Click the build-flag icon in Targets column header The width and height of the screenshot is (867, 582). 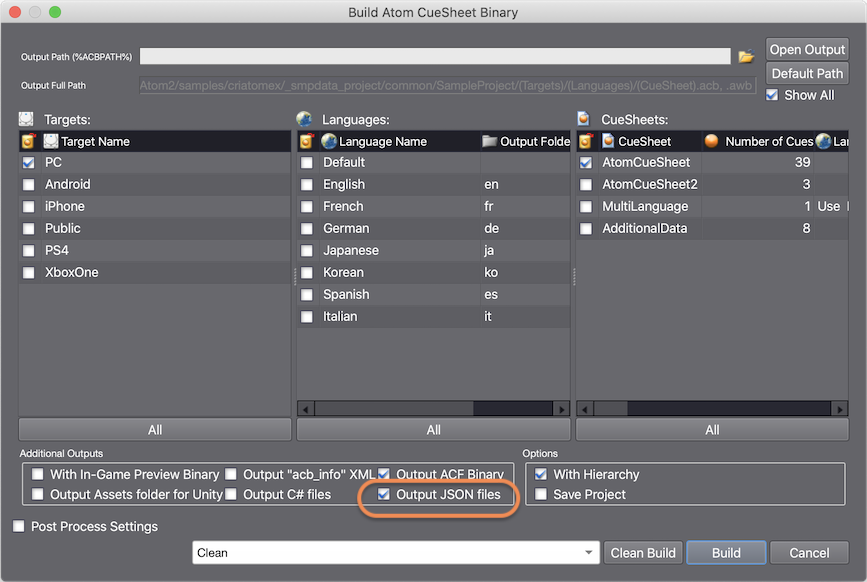pos(29,141)
